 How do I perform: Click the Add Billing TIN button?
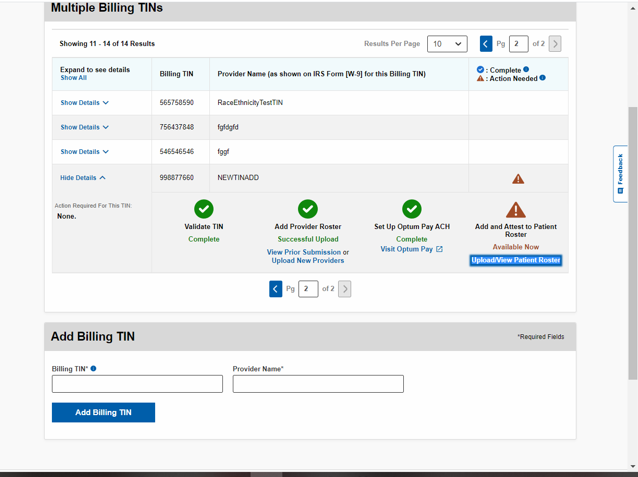103,412
